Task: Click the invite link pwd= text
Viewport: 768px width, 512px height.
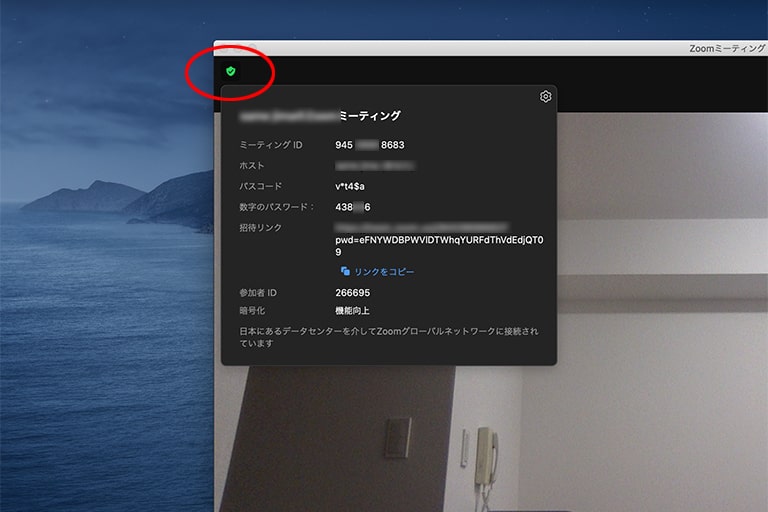Action: (439, 245)
